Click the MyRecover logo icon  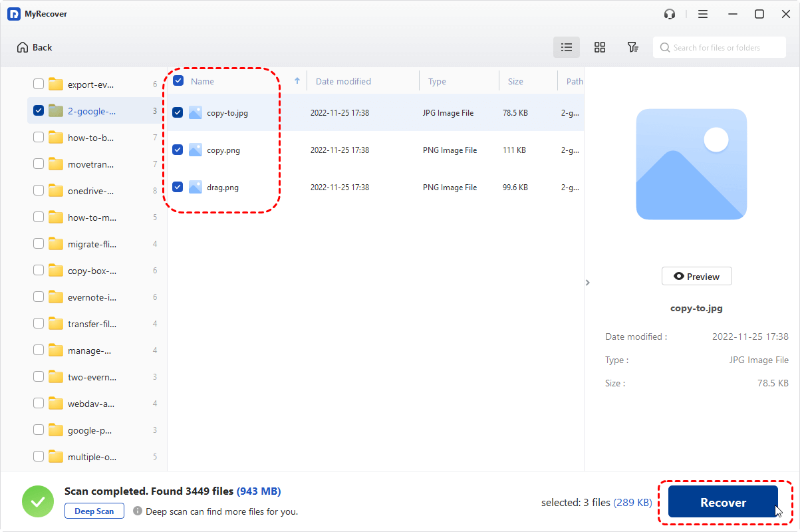click(x=15, y=13)
